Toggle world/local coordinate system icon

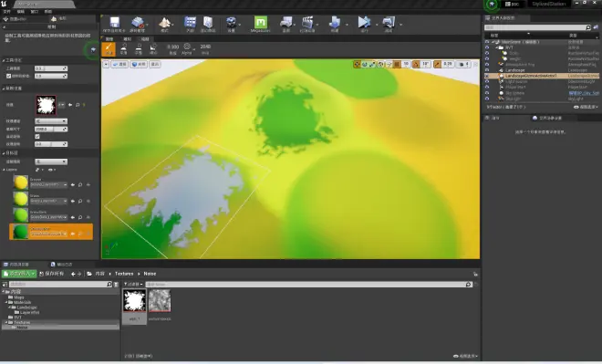pos(380,64)
